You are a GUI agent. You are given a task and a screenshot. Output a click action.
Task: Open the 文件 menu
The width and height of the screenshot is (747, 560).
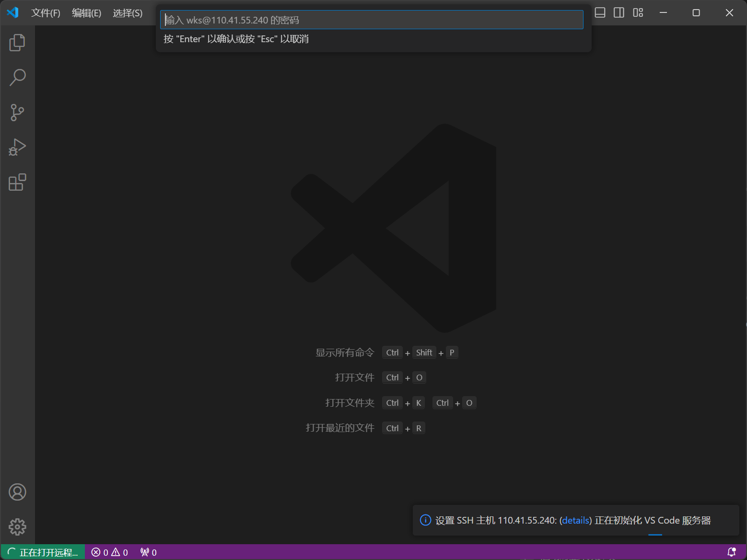(x=46, y=13)
